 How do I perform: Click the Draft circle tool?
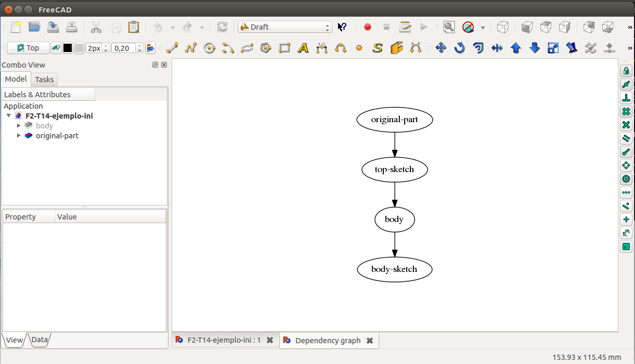click(x=210, y=48)
